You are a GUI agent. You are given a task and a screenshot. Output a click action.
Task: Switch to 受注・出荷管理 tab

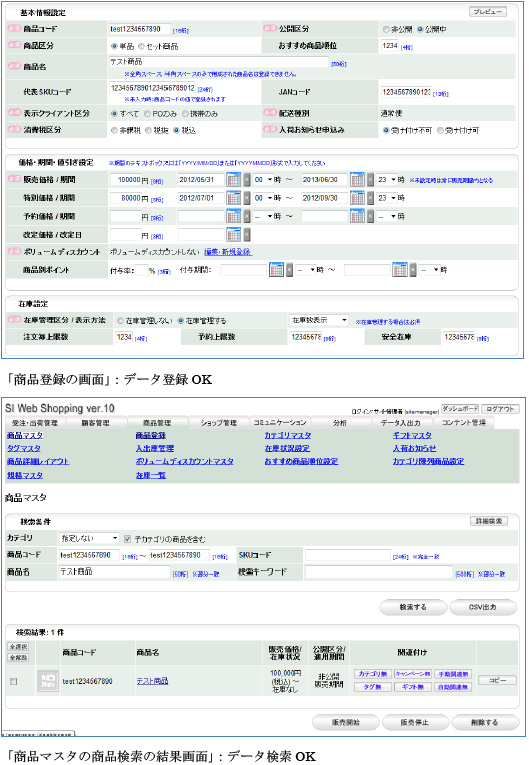tap(35, 423)
